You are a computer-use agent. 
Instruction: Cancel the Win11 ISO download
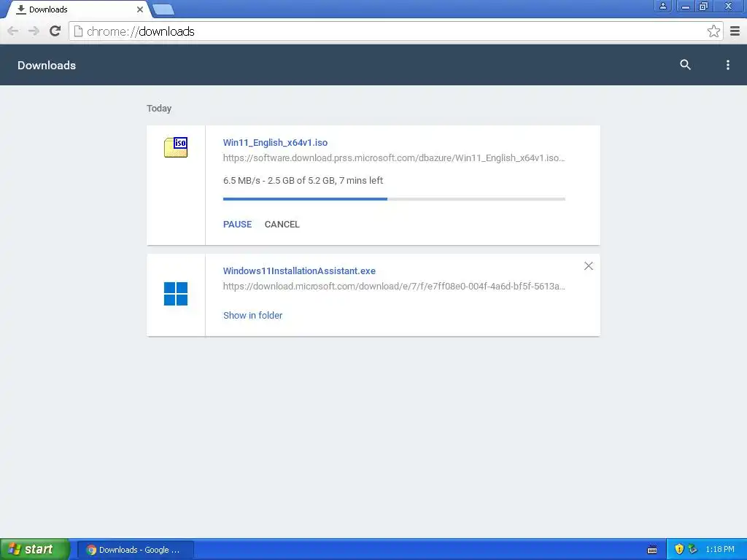pyautogui.click(x=282, y=225)
